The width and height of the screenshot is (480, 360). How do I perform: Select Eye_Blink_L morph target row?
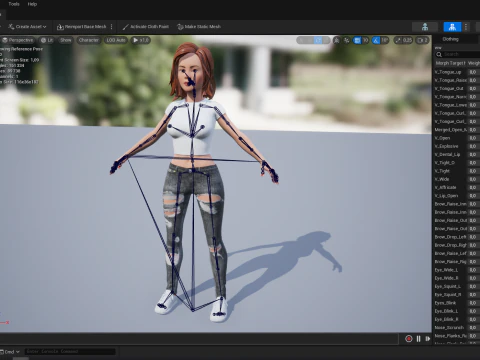click(x=457, y=311)
